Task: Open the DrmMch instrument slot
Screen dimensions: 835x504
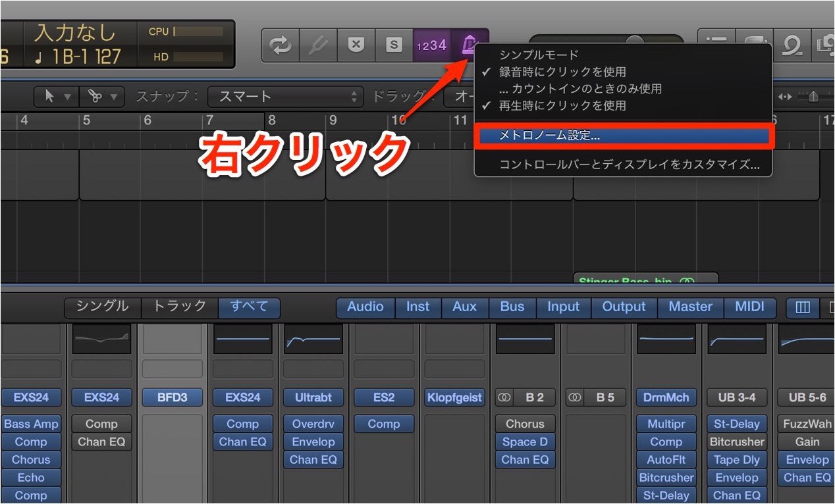Action: (x=666, y=397)
